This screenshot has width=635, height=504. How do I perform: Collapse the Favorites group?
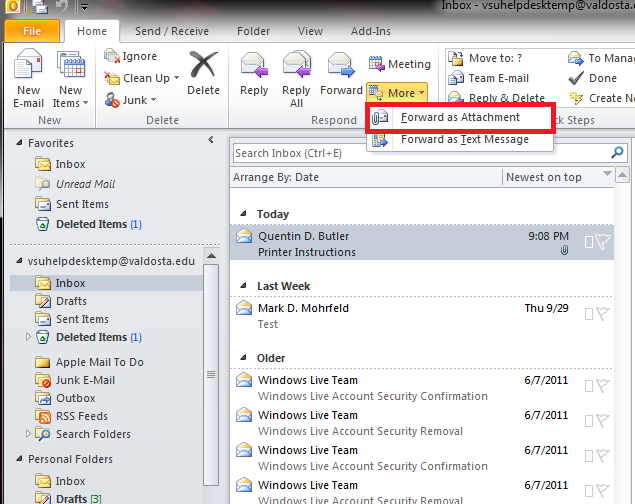click(19, 143)
